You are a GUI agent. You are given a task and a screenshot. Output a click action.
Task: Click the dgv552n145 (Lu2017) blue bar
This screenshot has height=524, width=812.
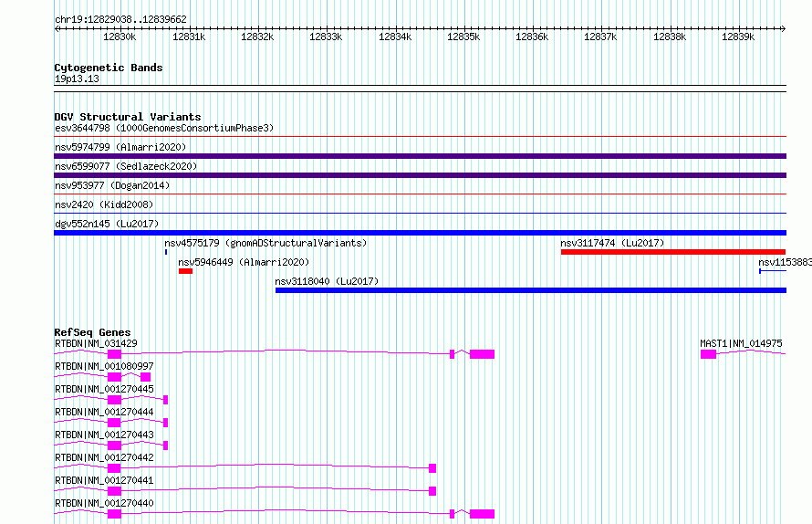(420, 233)
